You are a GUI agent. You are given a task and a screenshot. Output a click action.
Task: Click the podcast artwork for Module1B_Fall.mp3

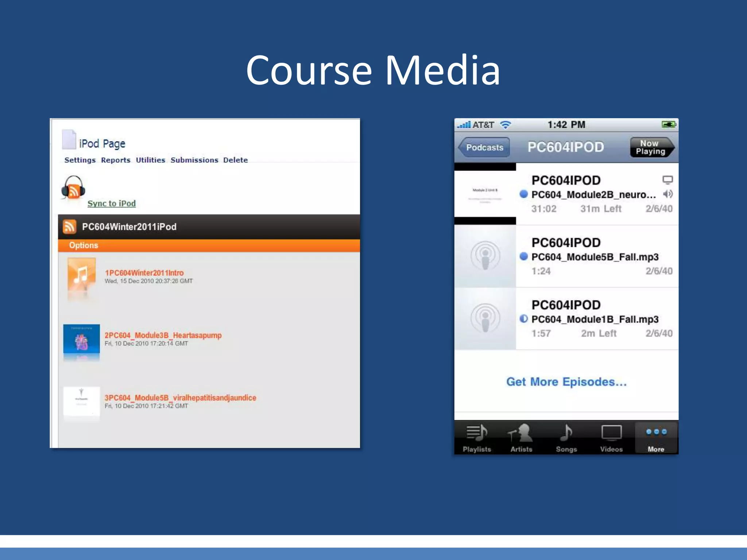pyautogui.click(x=485, y=319)
